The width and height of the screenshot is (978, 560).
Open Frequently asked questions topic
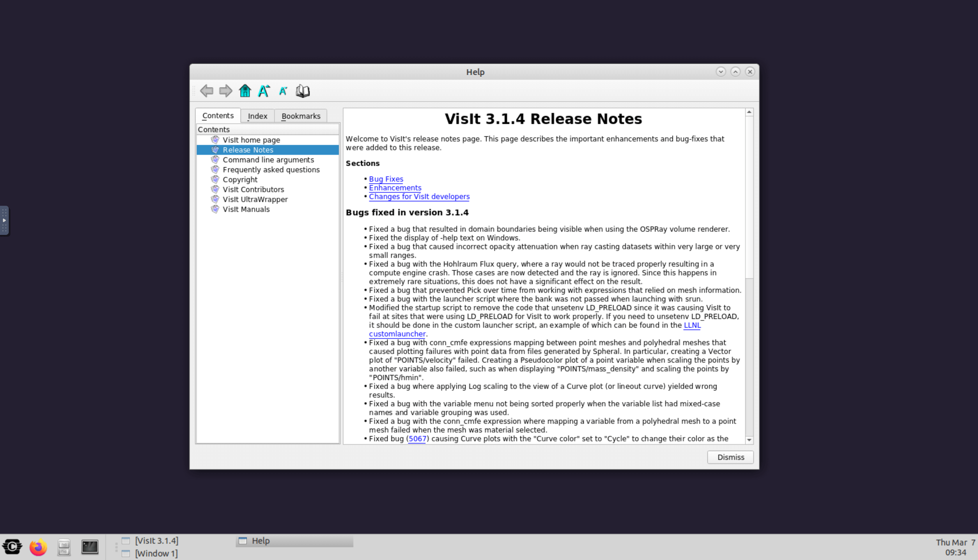271,170
